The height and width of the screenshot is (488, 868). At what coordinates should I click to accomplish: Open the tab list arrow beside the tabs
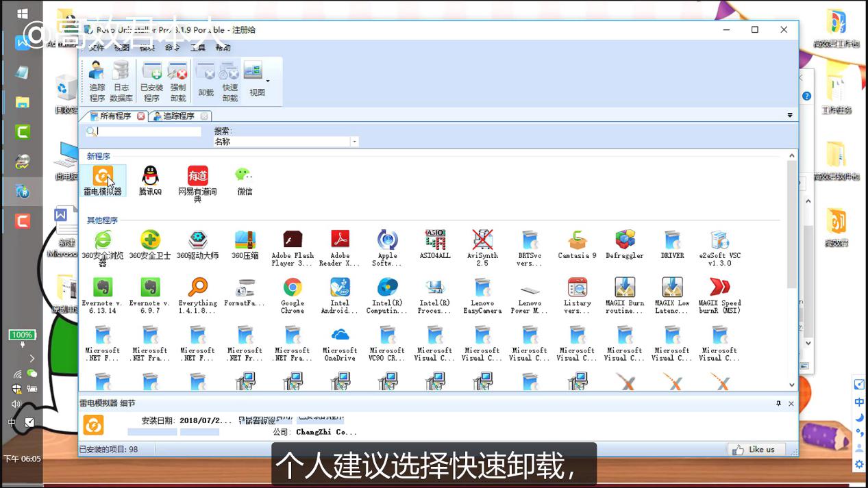tap(790, 116)
